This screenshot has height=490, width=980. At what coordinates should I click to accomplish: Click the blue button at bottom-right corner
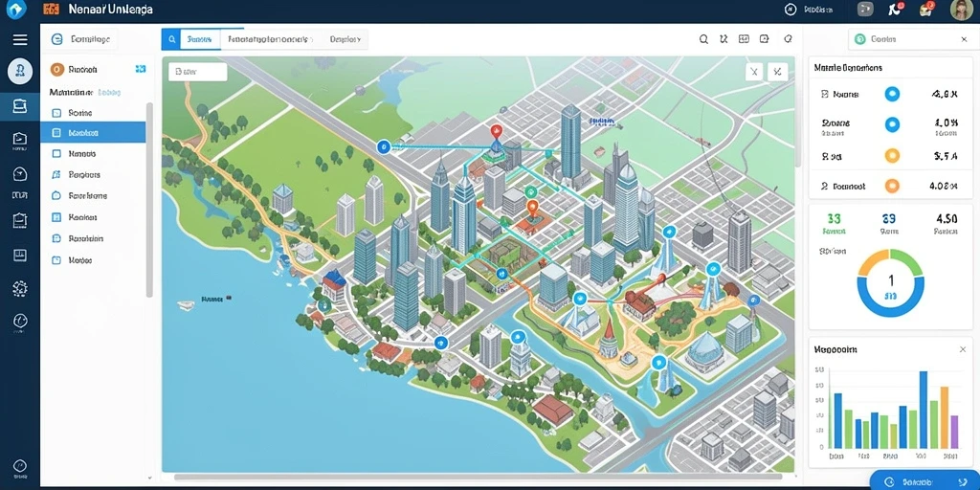click(924, 480)
